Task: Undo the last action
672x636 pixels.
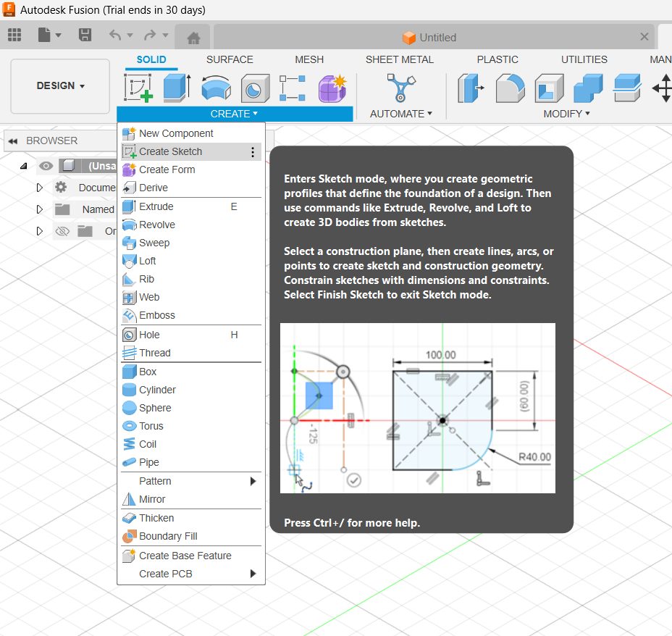Action: point(115,35)
